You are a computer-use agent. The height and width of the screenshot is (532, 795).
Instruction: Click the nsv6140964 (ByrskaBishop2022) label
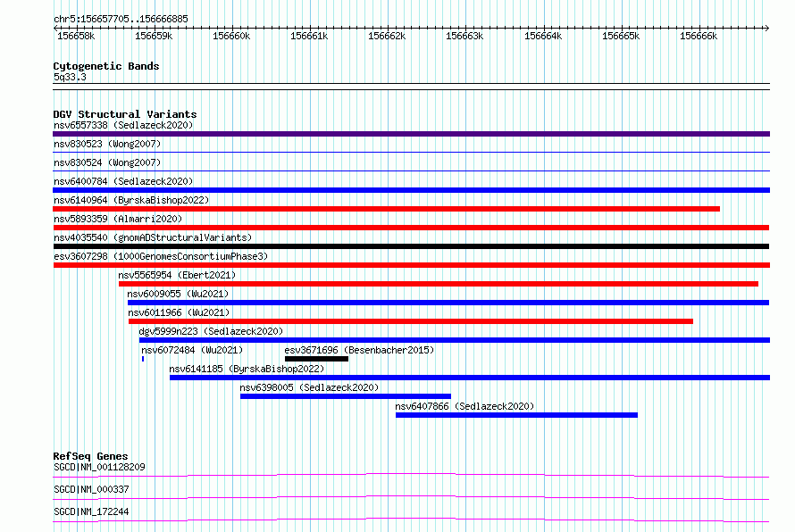click(x=131, y=200)
